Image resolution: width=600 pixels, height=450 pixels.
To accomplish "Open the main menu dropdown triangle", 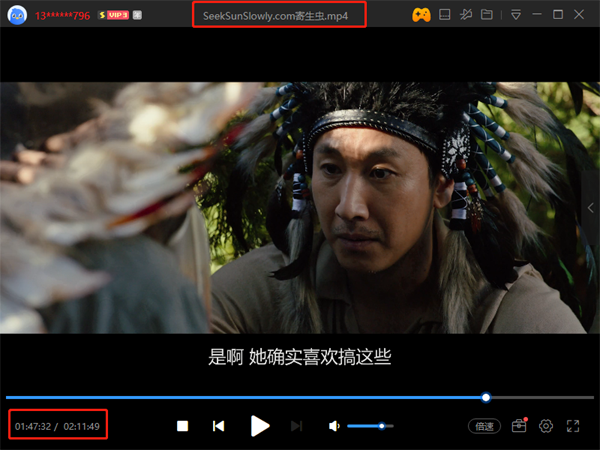I will click(x=516, y=15).
